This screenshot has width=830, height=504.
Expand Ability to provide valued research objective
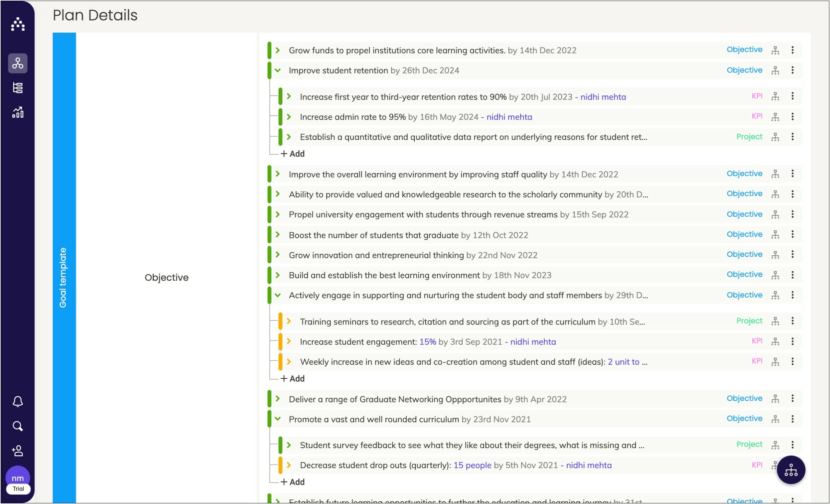pyautogui.click(x=278, y=194)
